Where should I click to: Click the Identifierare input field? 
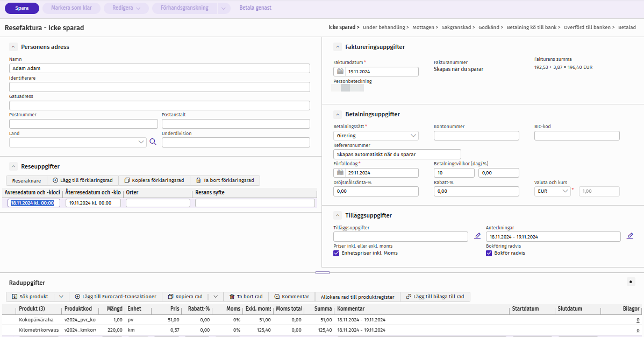[159, 87]
